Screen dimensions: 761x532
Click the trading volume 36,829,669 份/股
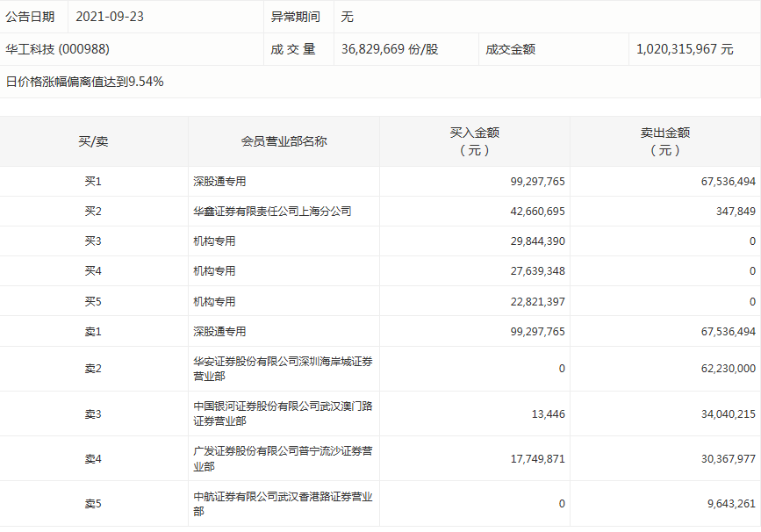click(x=390, y=49)
